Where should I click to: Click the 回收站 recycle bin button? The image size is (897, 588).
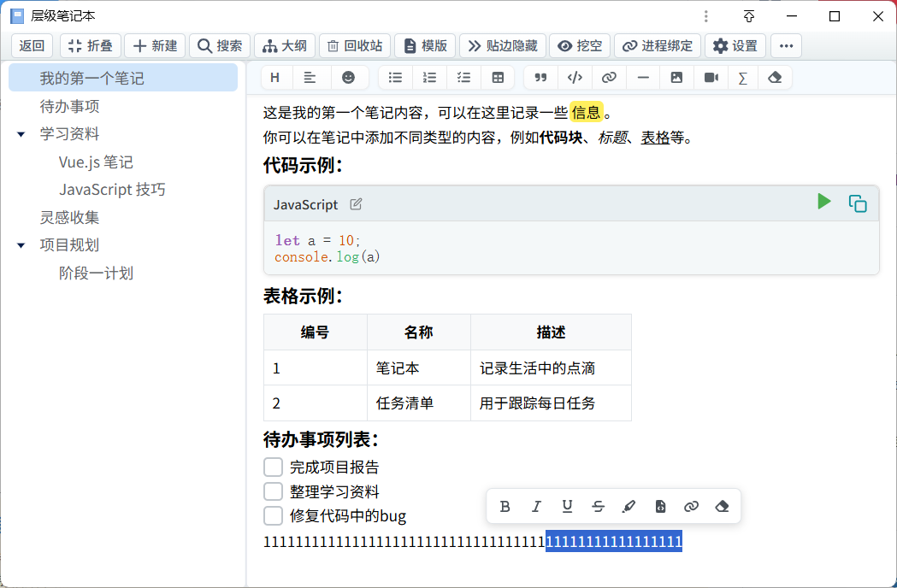point(355,46)
